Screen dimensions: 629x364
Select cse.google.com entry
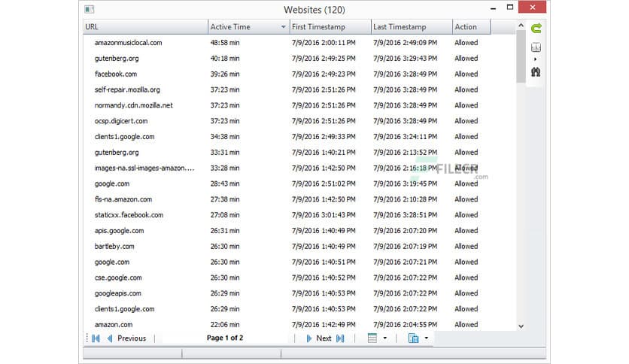tap(118, 278)
